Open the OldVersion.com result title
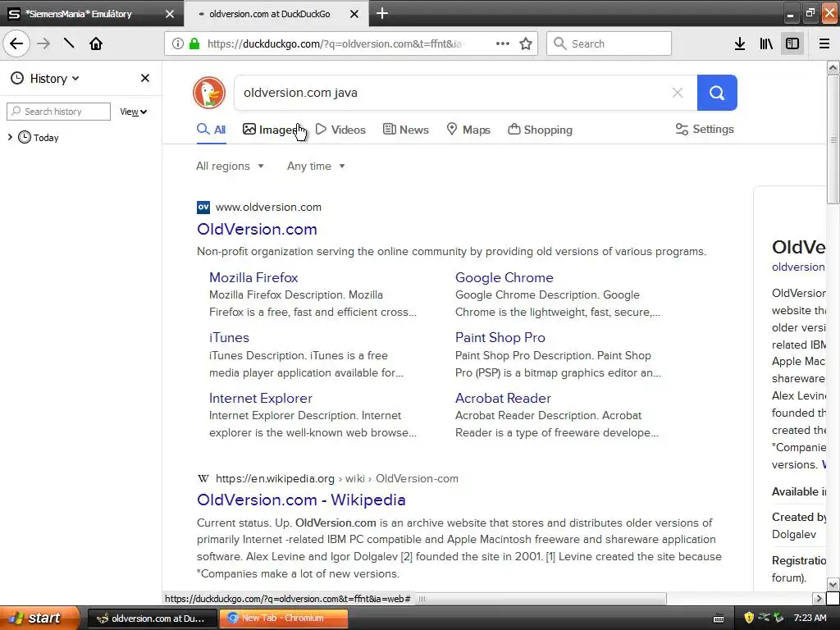This screenshot has height=630, width=840. coord(257,230)
